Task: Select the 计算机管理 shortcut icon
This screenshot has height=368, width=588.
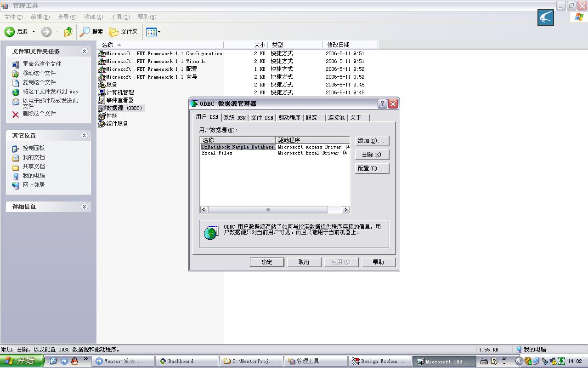Action: 102,92
